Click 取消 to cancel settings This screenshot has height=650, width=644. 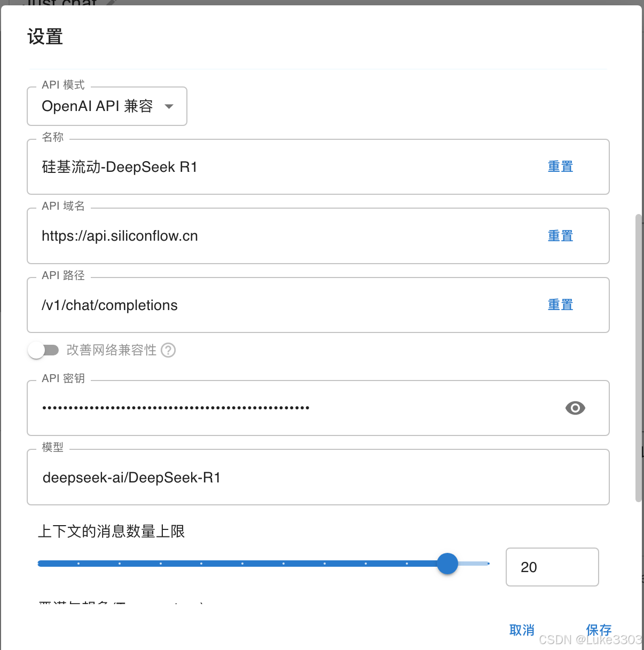coord(522,630)
